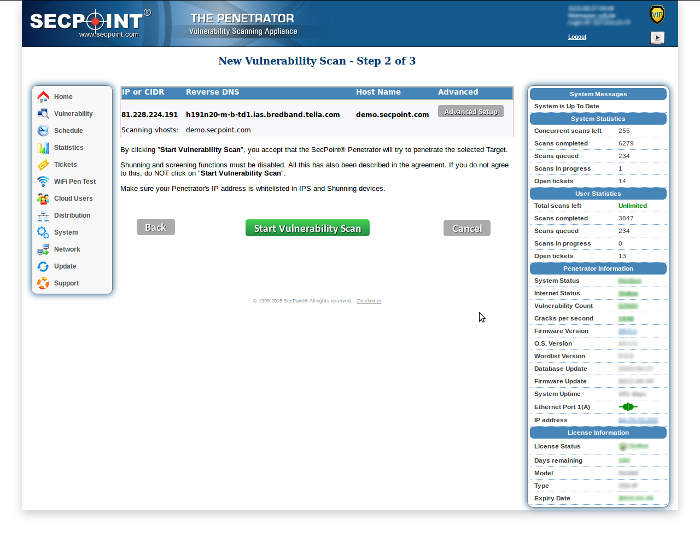The image size is (700, 560).
Task: Click the New Vulnerability Scan Step 2 title
Action: point(317,61)
